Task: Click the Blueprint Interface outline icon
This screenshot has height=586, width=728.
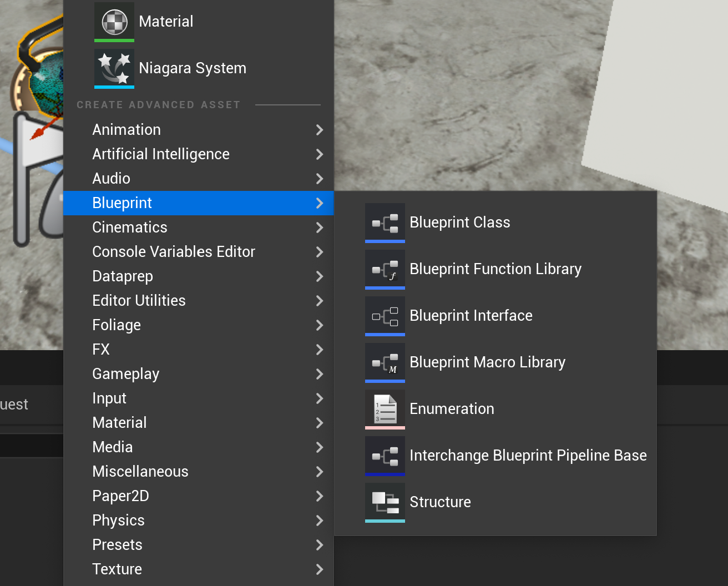Action: coord(385,316)
